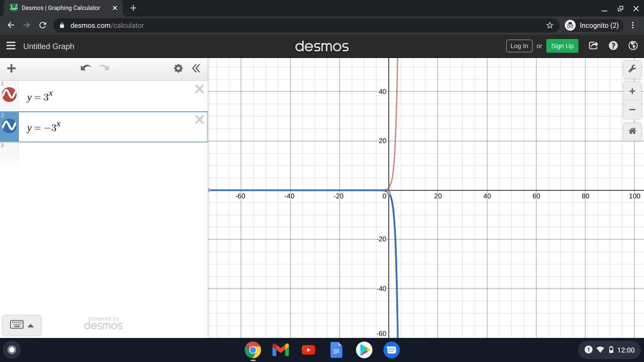Open Google Docs from the shelf
The width and height of the screenshot is (644, 362).
point(336,350)
